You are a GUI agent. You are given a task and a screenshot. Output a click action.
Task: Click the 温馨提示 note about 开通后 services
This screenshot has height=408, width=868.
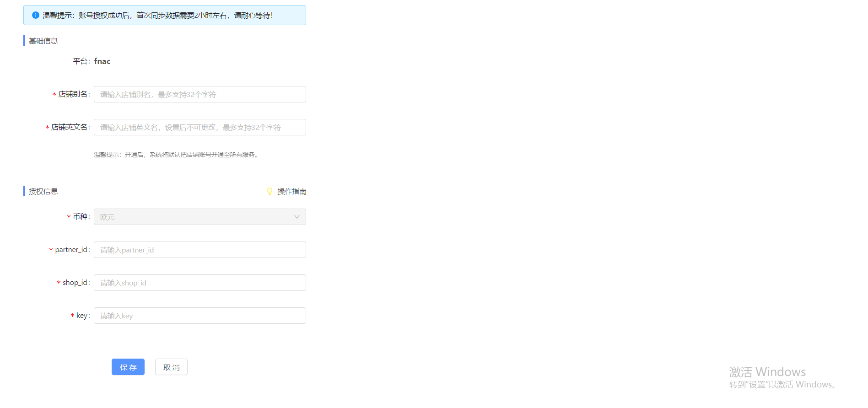pyautogui.click(x=177, y=155)
